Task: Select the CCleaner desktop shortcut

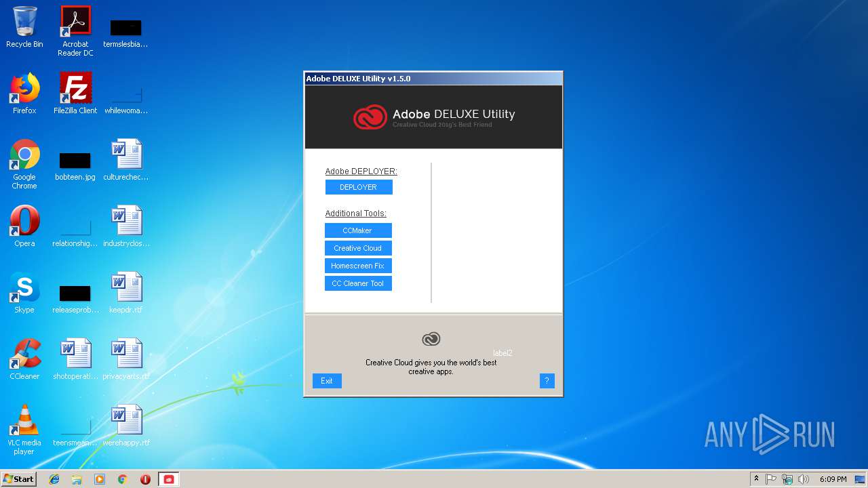Action: coord(24,359)
